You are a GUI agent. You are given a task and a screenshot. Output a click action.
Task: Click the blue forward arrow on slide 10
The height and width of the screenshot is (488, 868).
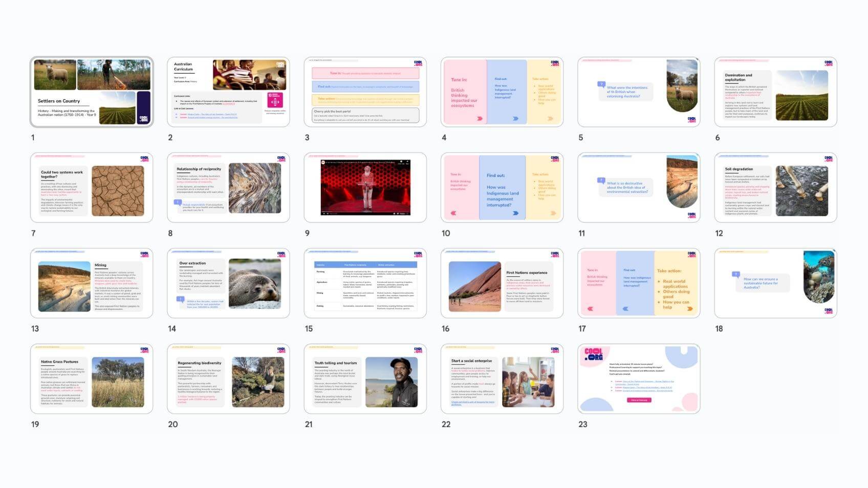515,213
